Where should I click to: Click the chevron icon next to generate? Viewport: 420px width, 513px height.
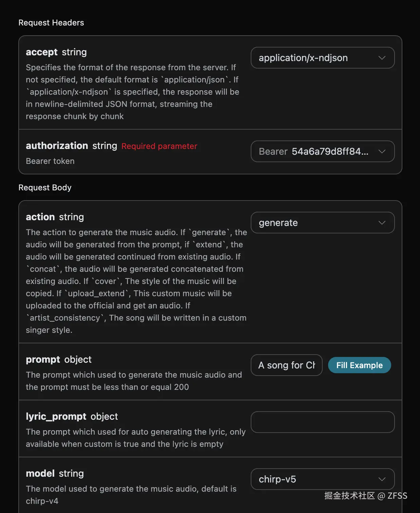click(382, 223)
